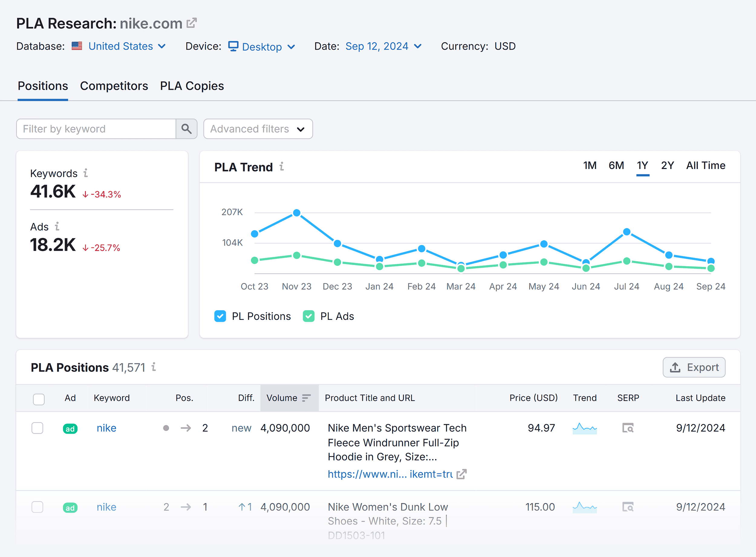Click info icon next to Keywords metric

(86, 173)
